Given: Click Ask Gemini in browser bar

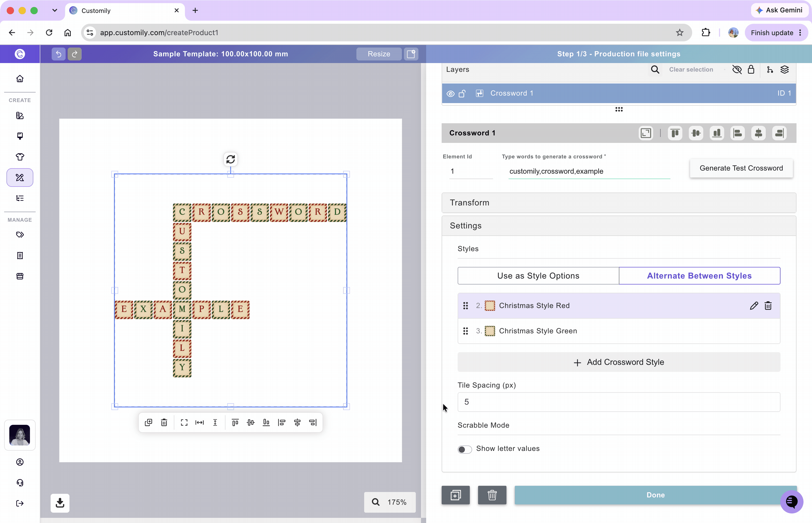Looking at the screenshot, I should coord(779,10).
